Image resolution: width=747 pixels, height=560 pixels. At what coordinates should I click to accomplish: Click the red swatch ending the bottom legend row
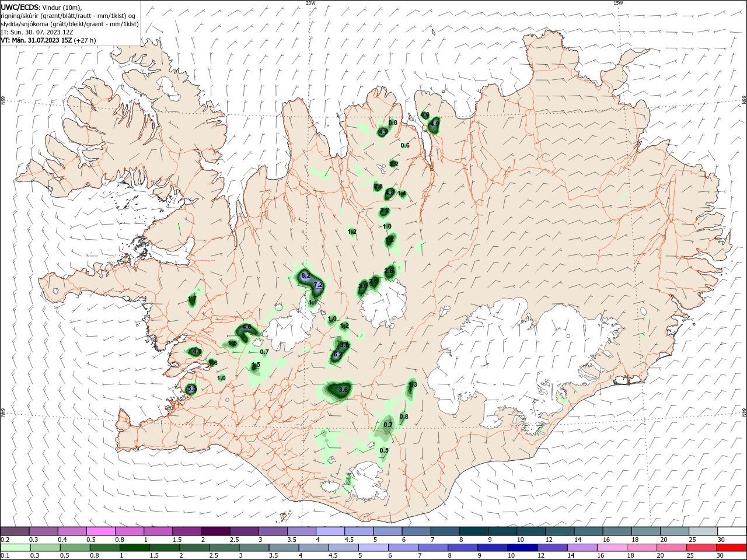tap(731, 548)
